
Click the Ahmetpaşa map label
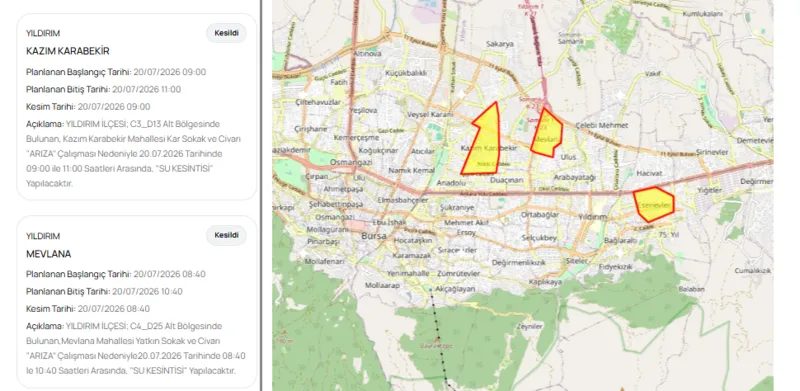[343, 189]
